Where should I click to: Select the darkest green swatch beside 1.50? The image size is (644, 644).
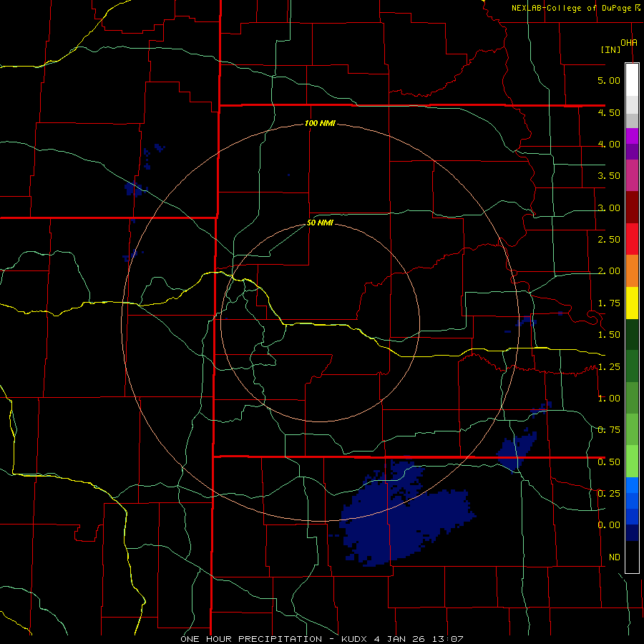(x=632, y=335)
